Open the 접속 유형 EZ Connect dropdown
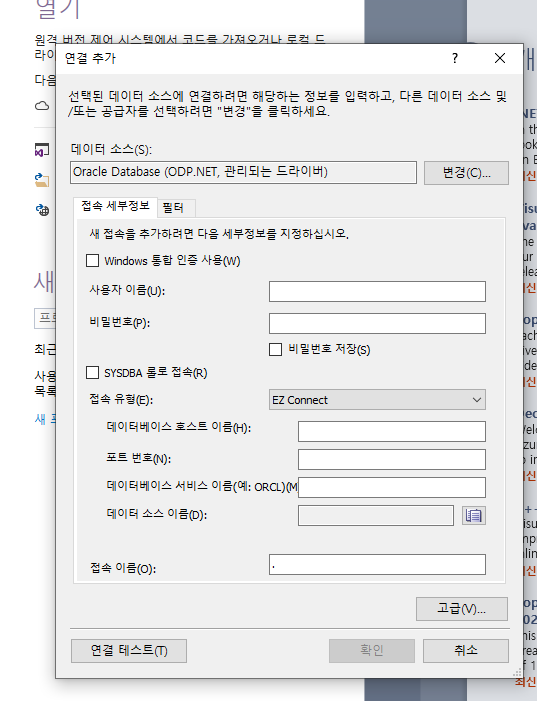537x701 pixels. click(x=377, y=400)
